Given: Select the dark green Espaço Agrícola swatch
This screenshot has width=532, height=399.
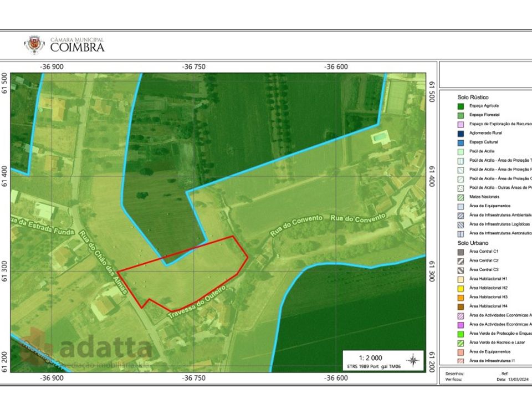Looking at the screenshot, I should 461,106.
